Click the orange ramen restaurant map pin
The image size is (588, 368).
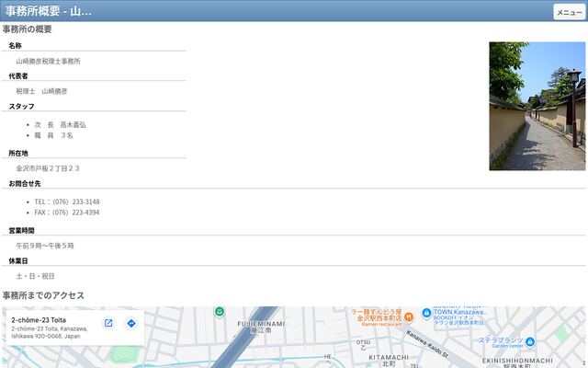pos(409,317)
